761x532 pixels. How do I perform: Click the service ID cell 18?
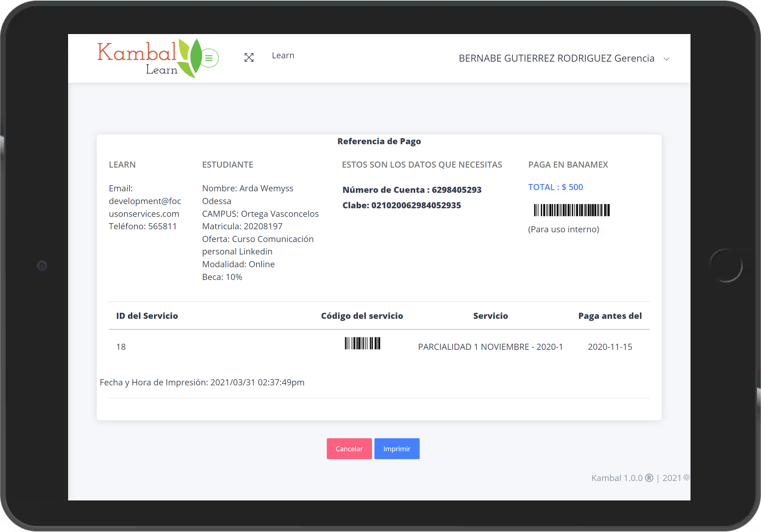click(x=121, y=346)
